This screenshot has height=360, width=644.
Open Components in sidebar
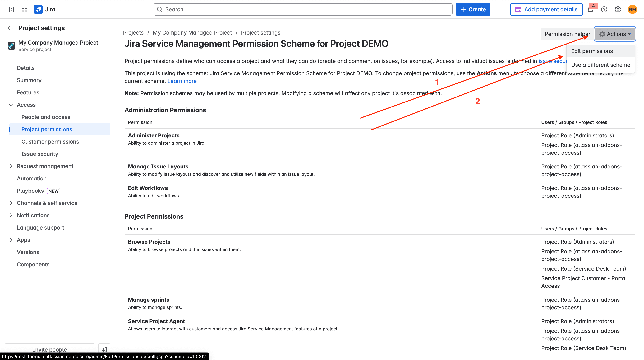point(33,264)
